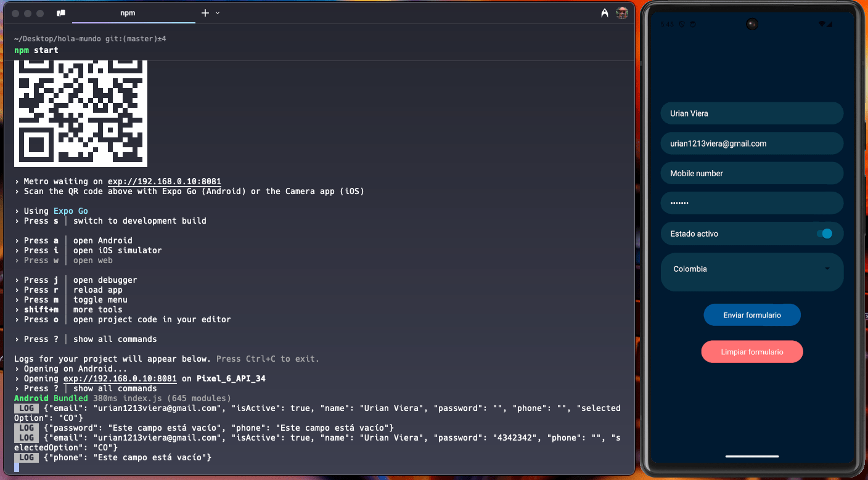Image resolution: width=868 pixels, height=480 pixels.
Task: Click the 'more tools' line
Action: (68, 310)
